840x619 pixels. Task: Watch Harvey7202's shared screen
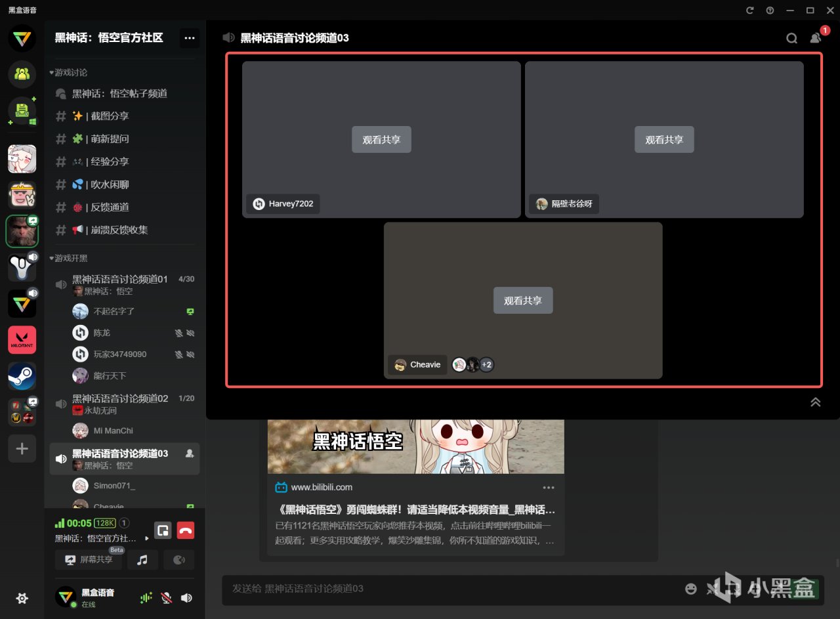click(x=381, y=140)
